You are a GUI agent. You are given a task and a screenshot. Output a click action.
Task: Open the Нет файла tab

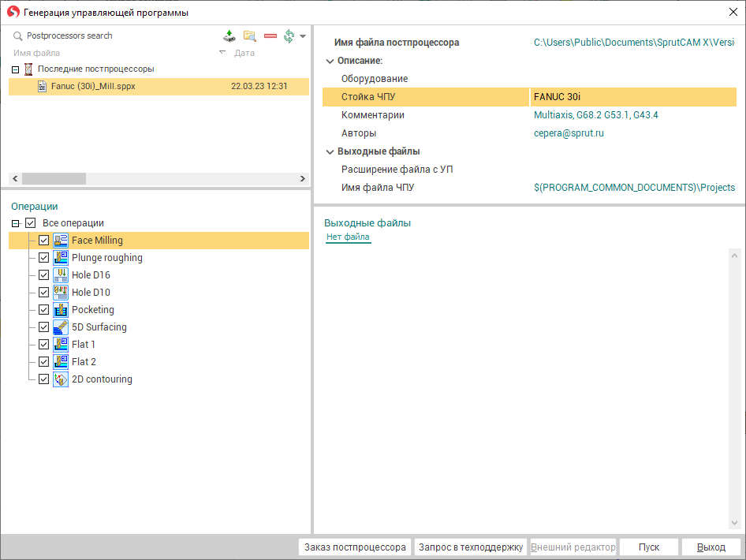coord(348,237)
